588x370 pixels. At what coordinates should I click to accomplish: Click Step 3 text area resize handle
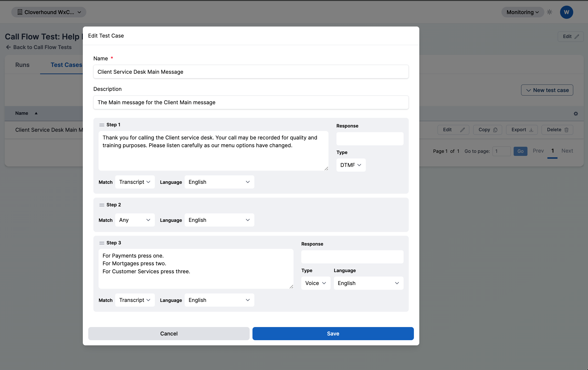[291, 286]
